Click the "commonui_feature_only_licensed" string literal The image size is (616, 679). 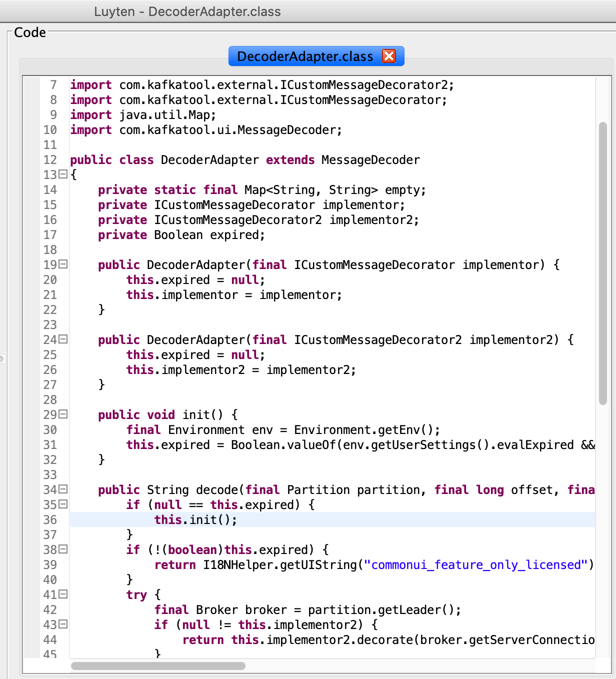(x=475, y=565)
